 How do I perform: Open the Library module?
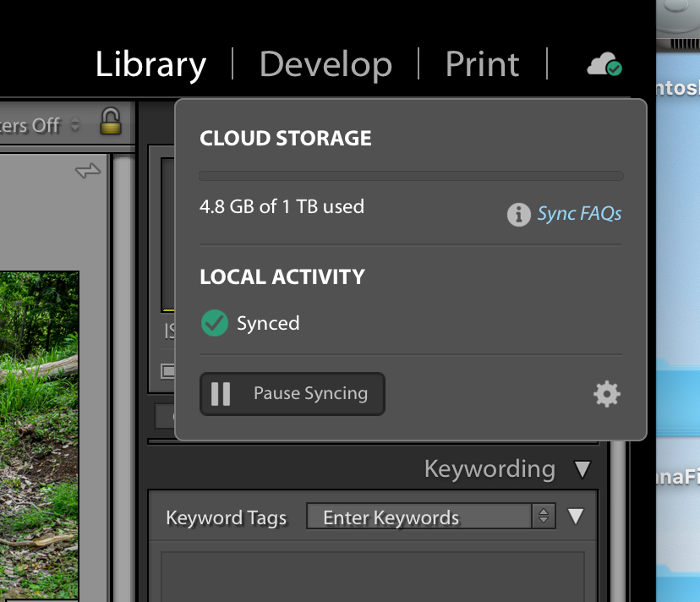150,64
